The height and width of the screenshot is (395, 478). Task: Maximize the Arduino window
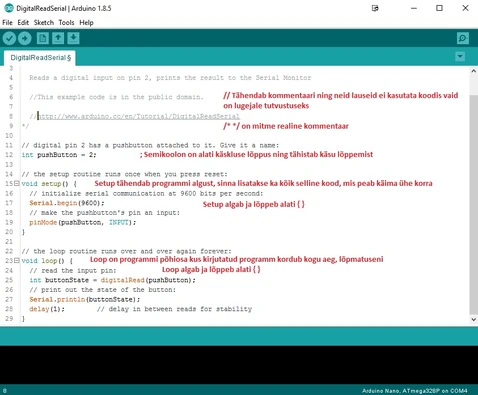[x=439, y=8]
